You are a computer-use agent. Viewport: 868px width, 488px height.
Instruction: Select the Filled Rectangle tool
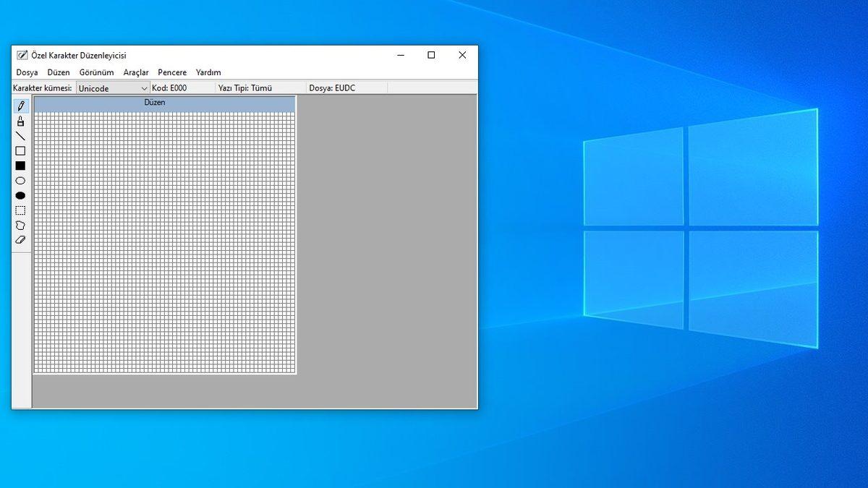click(x=20, y=166)
